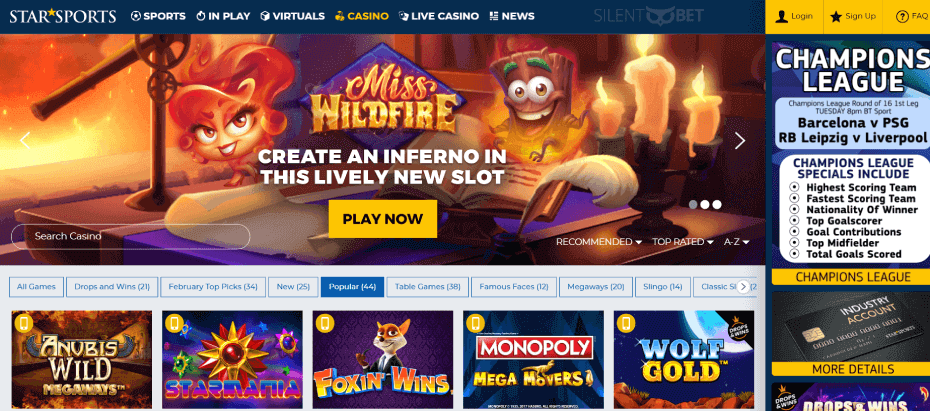Click More Details on Industry Account
The width and height of the screenshot is (930, 411).
pos(852,369)
